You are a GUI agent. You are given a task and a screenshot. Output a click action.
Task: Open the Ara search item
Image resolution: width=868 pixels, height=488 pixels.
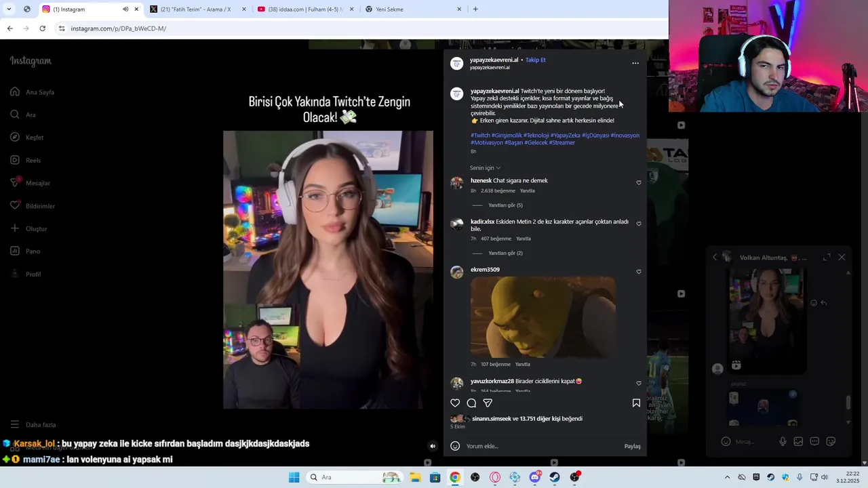tap(23, 115)
